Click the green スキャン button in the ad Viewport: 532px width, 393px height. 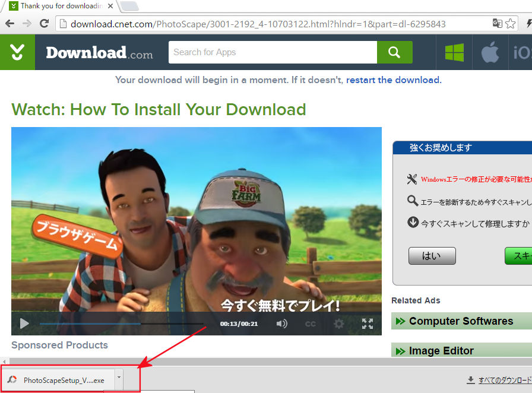518,255
